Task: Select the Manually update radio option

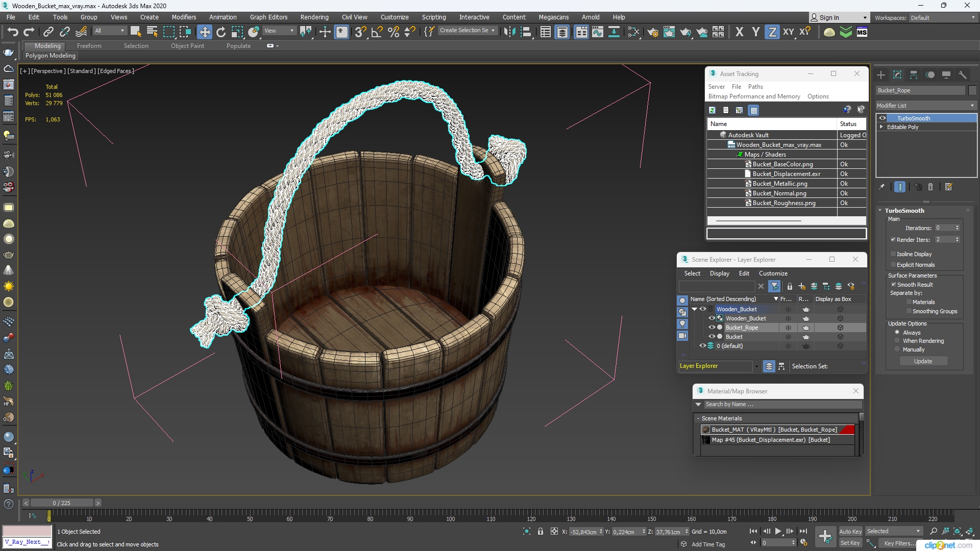Action: click(x=897, y=349)
